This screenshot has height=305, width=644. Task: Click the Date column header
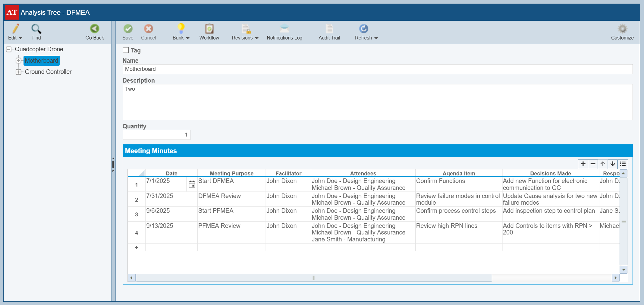click(x=171, y=173)
